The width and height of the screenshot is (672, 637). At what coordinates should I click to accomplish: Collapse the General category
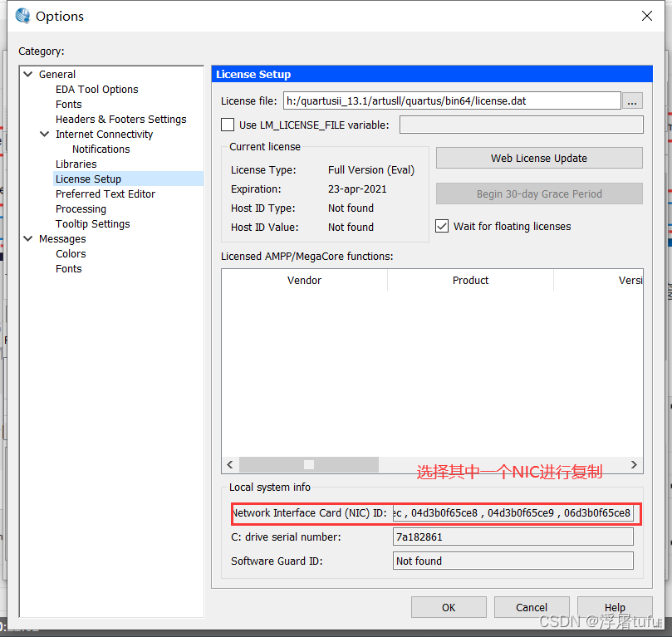pyautogui.click(x=28, y=74)
